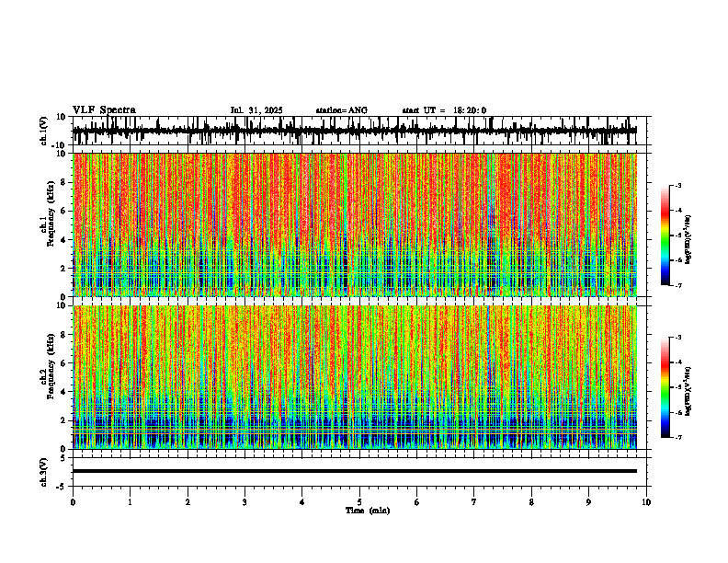This screenshot has height=563, width=728.
Task: Click the ch.1 color scale 'log(PSD)' unit label
Action: 688,239
